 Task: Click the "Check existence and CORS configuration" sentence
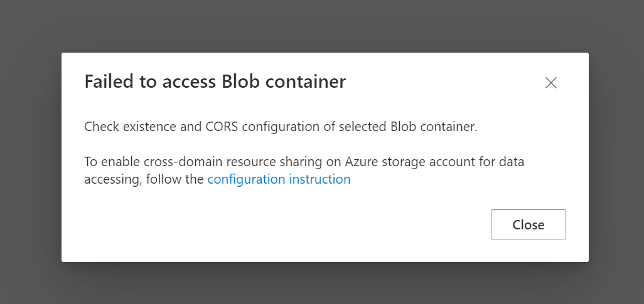(281, 127)
